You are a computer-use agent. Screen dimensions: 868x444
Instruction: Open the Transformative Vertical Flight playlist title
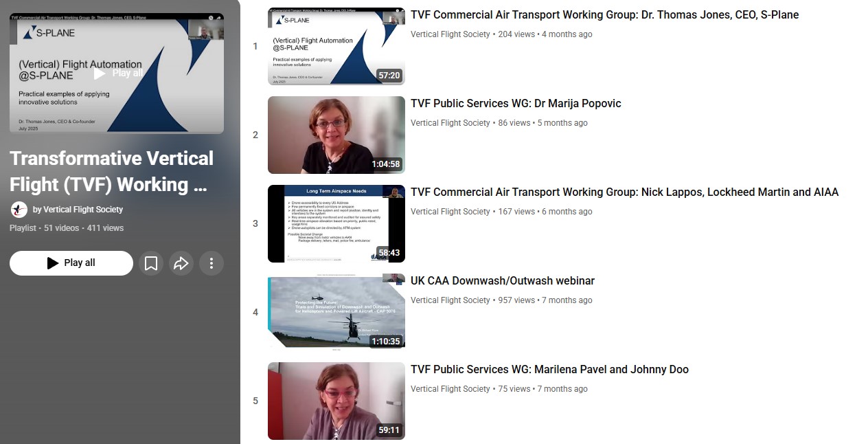click(112, 171)
